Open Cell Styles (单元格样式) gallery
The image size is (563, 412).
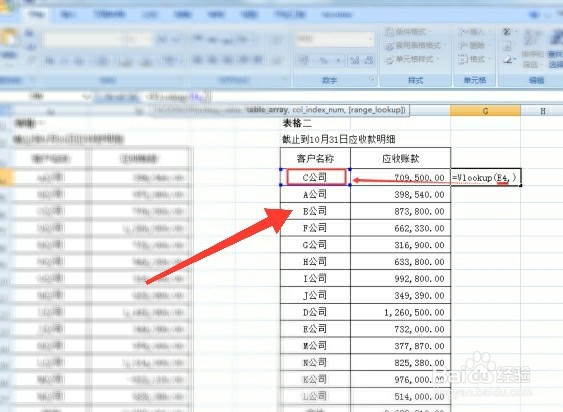(x=412, y=59)
